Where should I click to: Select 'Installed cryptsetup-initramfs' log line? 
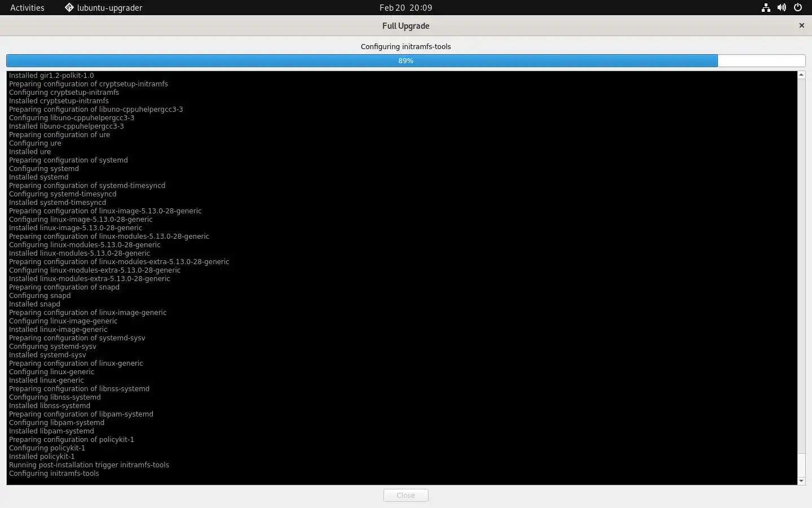pos(59,100)
